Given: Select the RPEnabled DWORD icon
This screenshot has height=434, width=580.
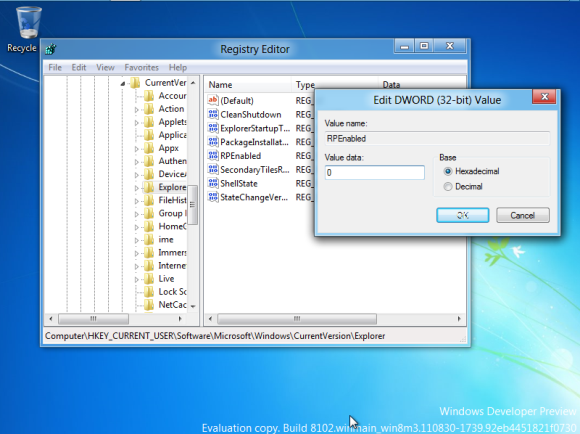Looking at the screenshot, I should tap(213, 155).
